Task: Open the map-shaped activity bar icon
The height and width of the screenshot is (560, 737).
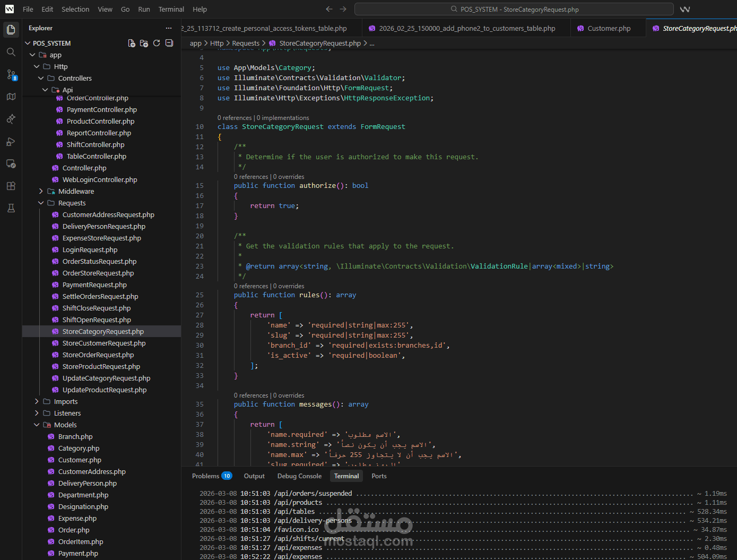Action: [x=11, y=97]
